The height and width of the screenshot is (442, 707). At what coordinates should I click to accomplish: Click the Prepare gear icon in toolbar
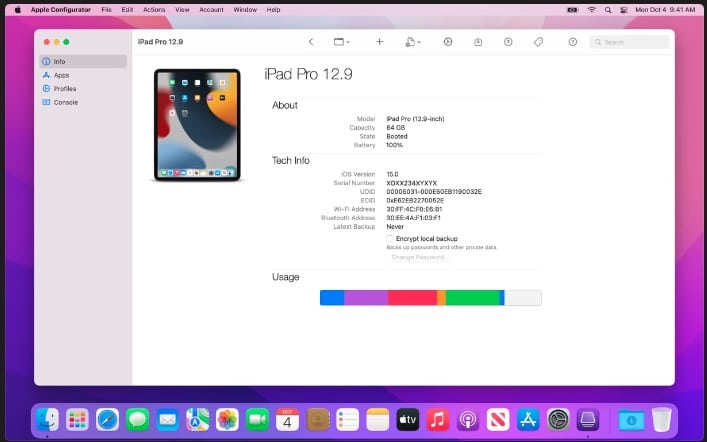click(x=448, y=42)
